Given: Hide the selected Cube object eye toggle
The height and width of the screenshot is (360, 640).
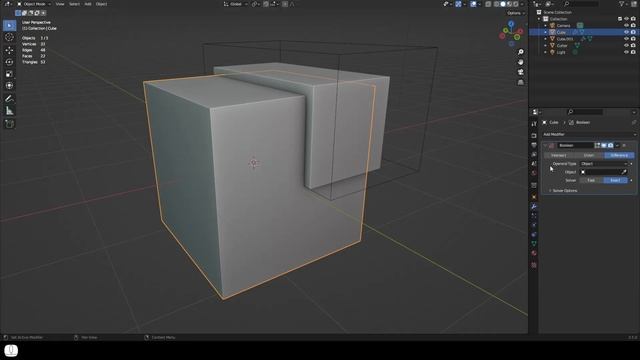Looking at the screenshot, I should [x=626, y=32].
